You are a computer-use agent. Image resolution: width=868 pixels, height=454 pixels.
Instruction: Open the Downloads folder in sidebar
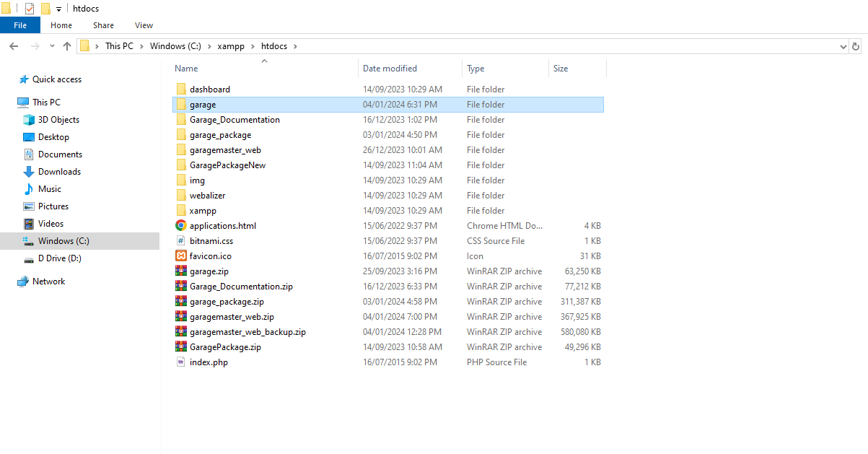coord(59,172)
